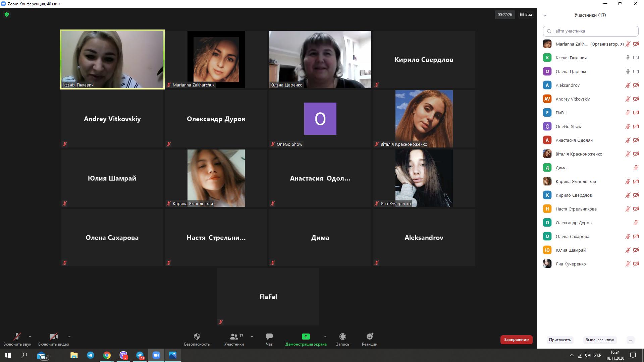Click the red Завершение (End) button
The height and width of the screenshot is (362, 644).
click(516, 340)
